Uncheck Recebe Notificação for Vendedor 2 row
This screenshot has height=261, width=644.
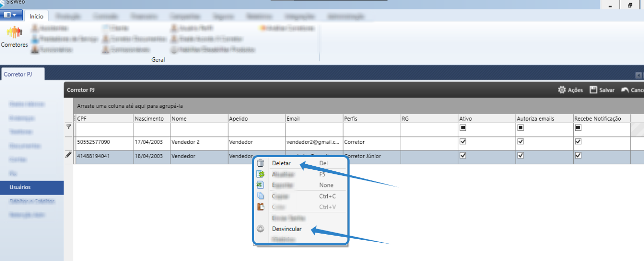578,142
